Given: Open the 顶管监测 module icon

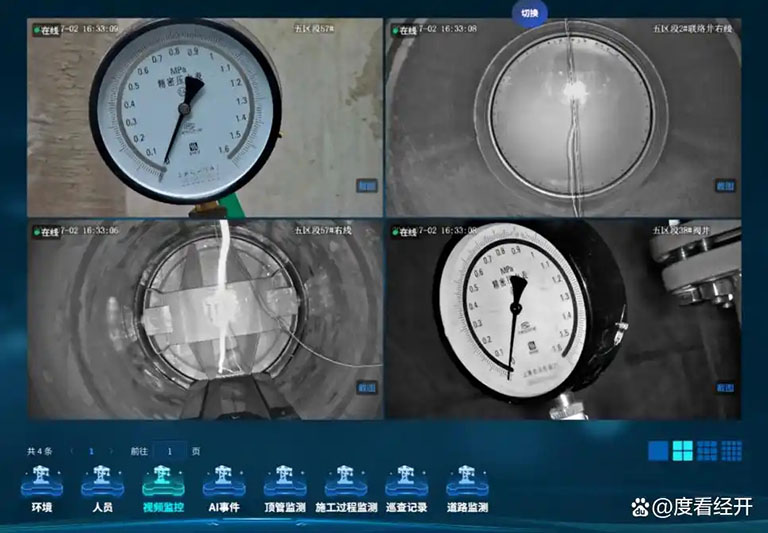Looking at the screenshot, I should [285, 481].
